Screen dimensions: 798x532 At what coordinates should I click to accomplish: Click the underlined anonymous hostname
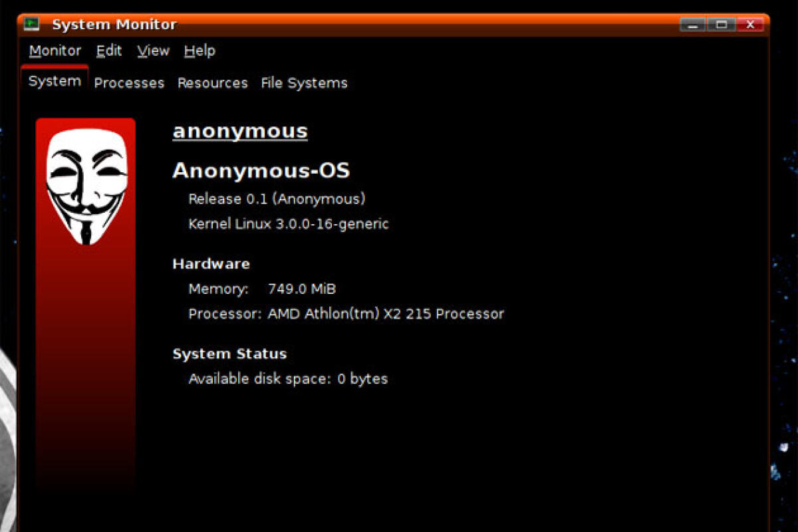point(240,131)
